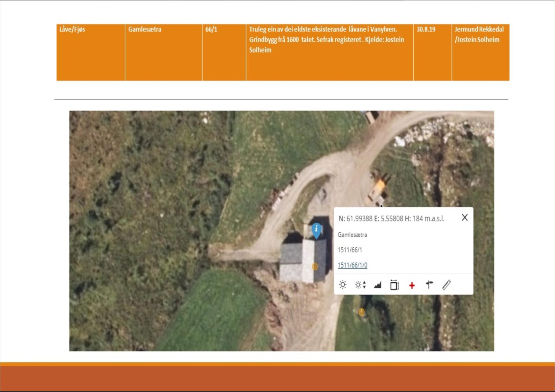Click the red plus emergency icon
Screen dimensions: 555x392
click(412, 285)
